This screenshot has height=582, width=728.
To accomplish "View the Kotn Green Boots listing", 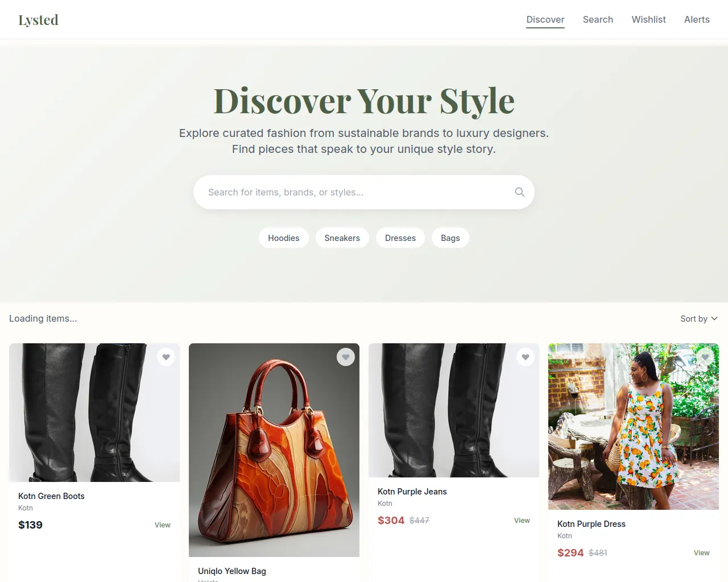I will (162, 525).
